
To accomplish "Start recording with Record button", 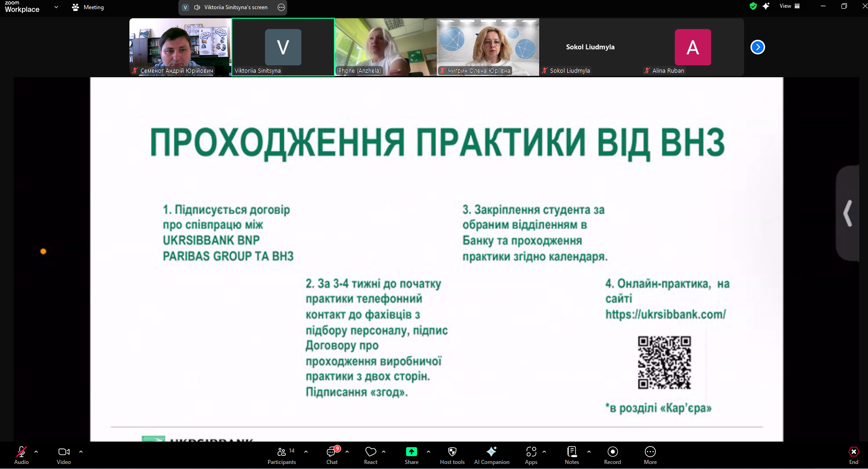I will coord(612,455).
